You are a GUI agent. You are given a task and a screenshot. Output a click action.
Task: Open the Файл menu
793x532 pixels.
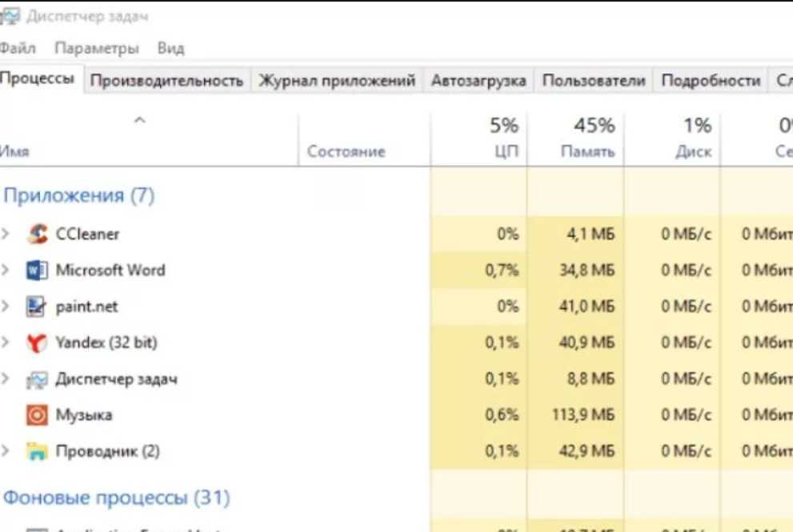18,48
